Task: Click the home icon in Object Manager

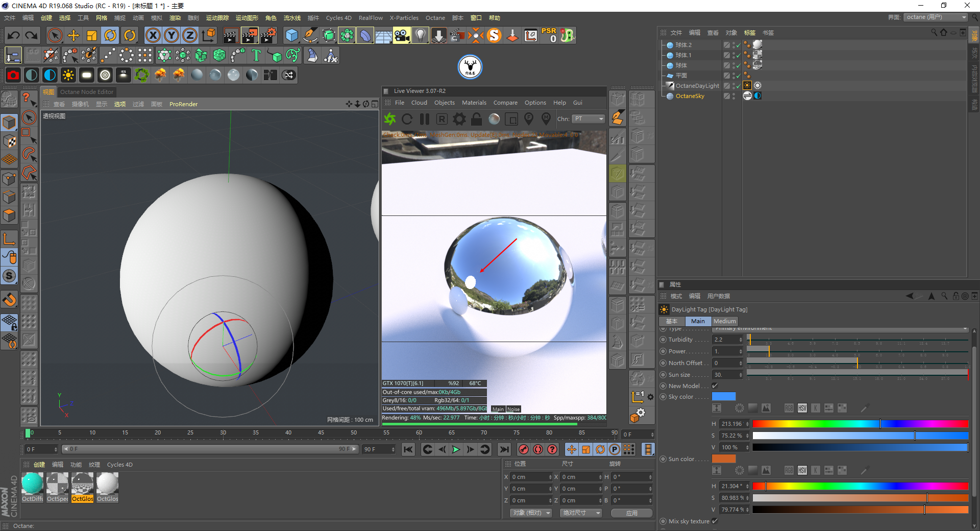Action: (x=944, y=32)
